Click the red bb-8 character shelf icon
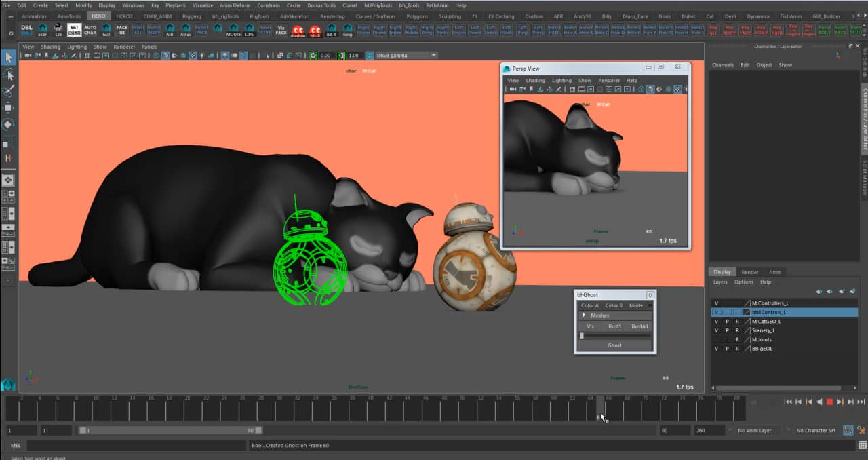 tap(315, 30)
